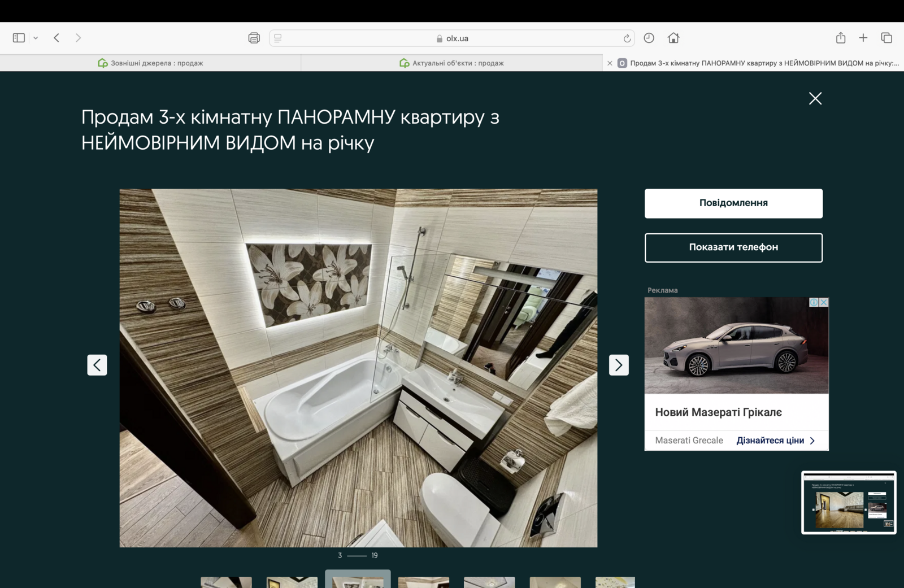Click the print icon in toolbar

click(254, 38)
